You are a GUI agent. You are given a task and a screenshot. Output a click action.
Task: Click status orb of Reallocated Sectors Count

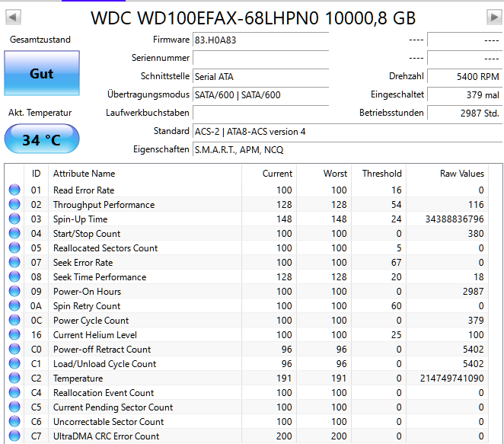(14, 248)
